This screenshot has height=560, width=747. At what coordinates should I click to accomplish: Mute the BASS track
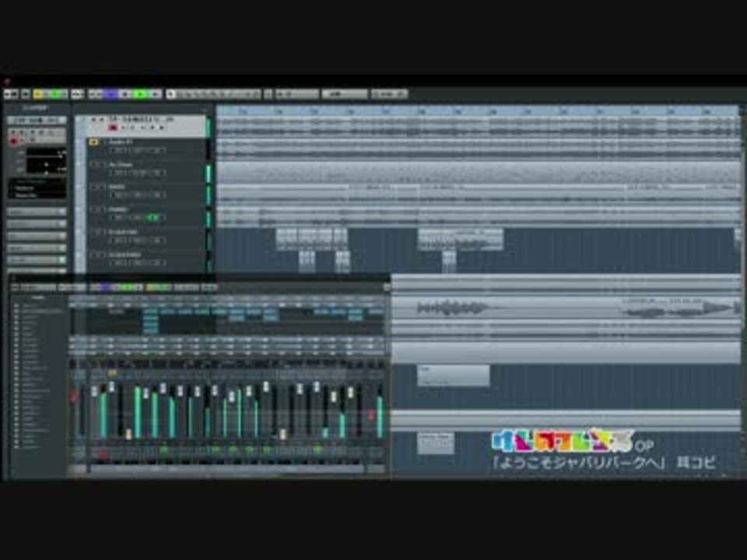[x=94, y=187]
